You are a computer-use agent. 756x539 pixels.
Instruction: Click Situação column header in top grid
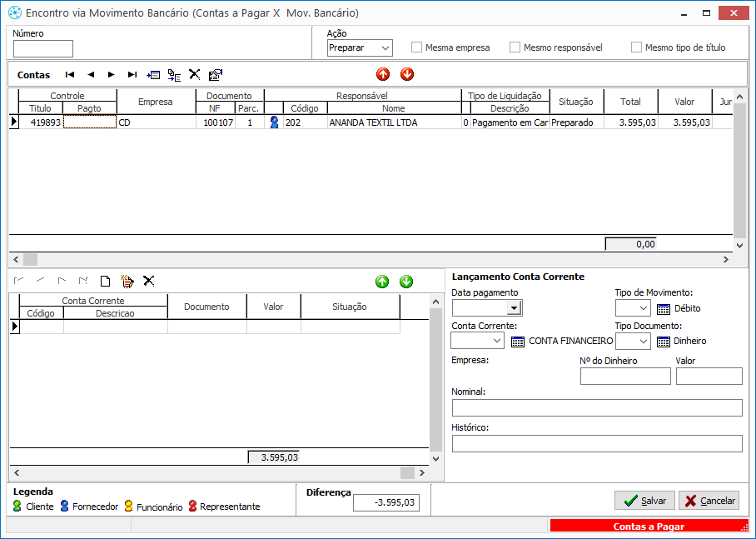[x=576, y=102]
